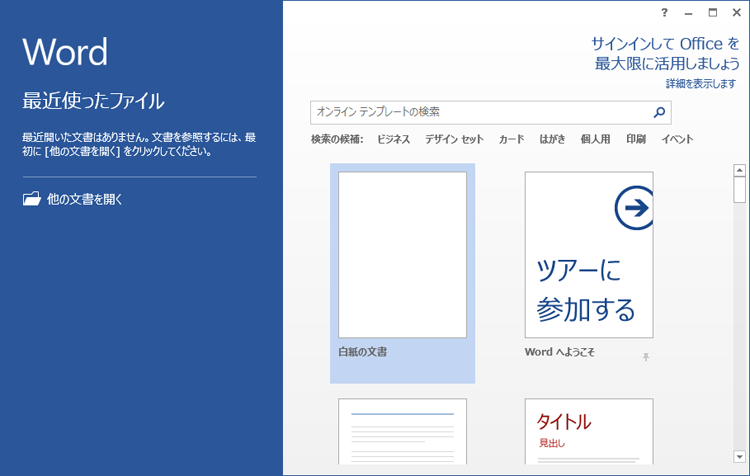Viewport: 750px width, 476px height.
Task: Close the Word start window
Action: (x=737, y=13)
